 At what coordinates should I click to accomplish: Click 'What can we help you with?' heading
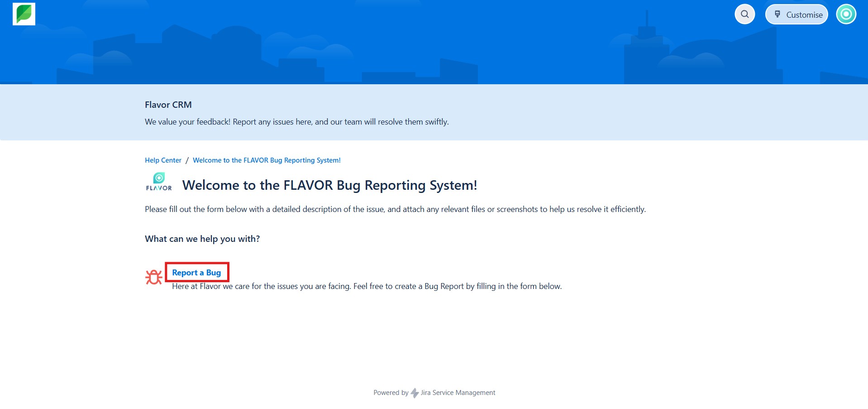pos(202,239)
